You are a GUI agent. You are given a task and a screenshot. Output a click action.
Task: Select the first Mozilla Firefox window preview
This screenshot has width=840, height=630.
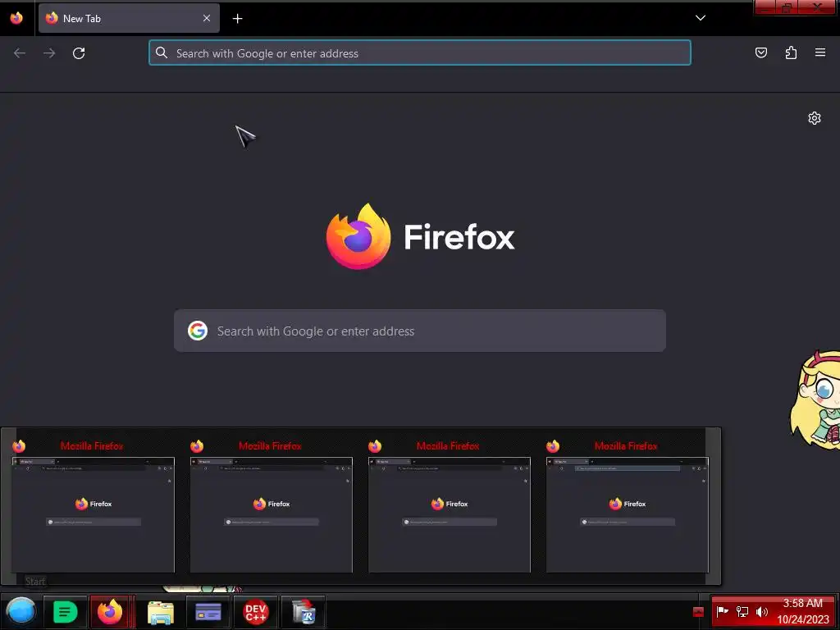tap(94, 514)
